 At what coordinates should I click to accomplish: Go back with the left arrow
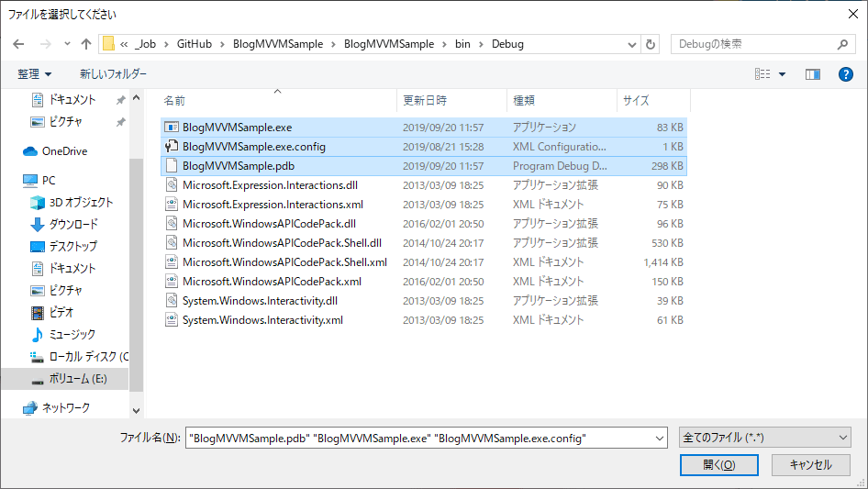(18, 44)
